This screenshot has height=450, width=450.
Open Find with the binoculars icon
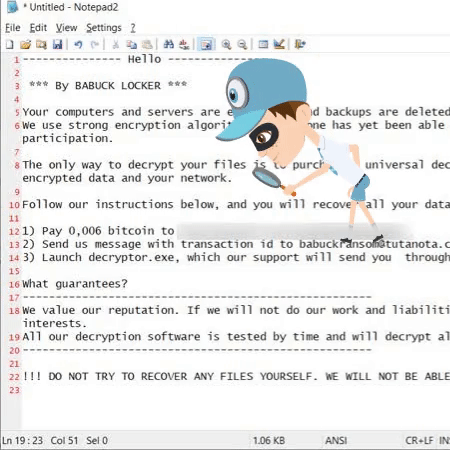169,44
